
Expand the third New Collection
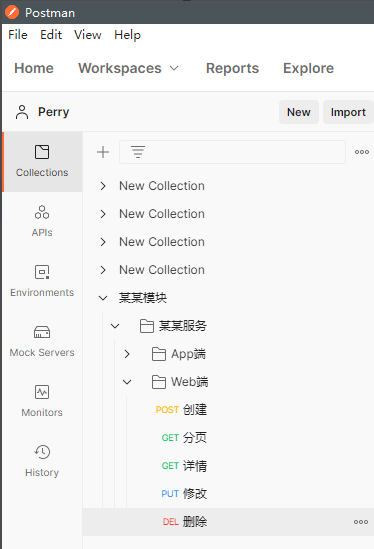click(x=103, y=242)
